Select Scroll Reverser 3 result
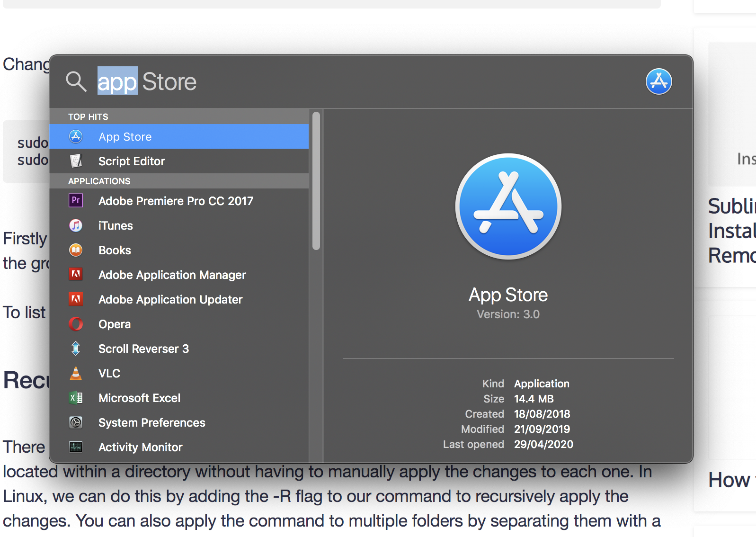This screenshot has height=537, width=756. pos(179,349)
